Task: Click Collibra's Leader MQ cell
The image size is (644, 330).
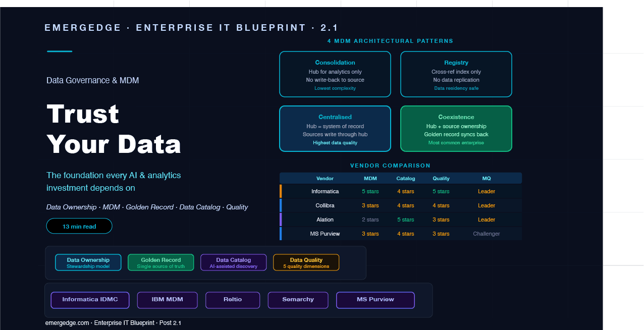Action: click(x=487, y=206)
